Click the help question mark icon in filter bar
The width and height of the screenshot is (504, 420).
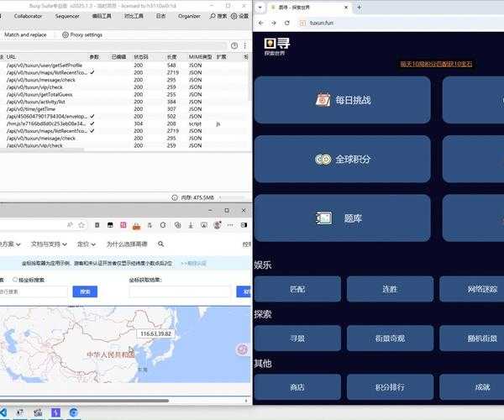pos(234,45)
